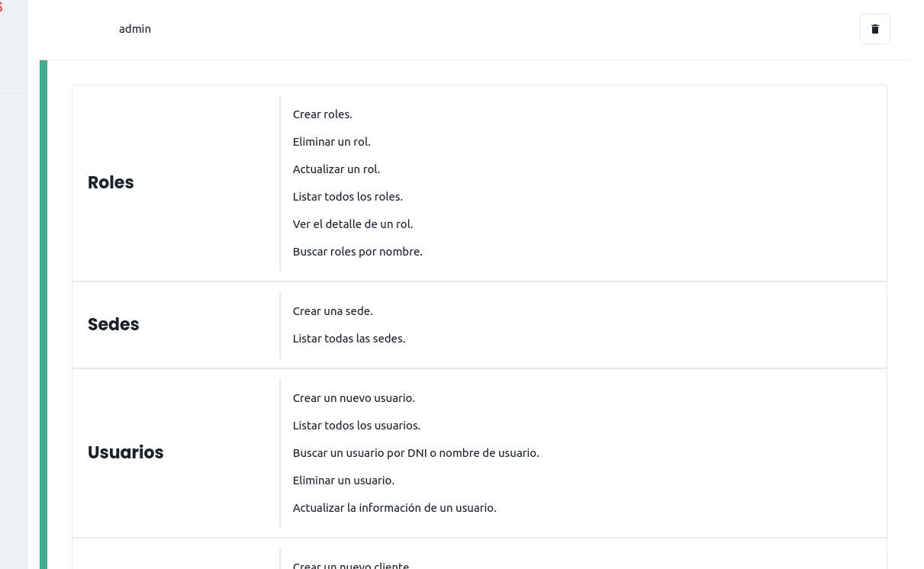Click the Sedes section heading
The width and height of the screenshot is (924, 569).
[x=114, y=324]
